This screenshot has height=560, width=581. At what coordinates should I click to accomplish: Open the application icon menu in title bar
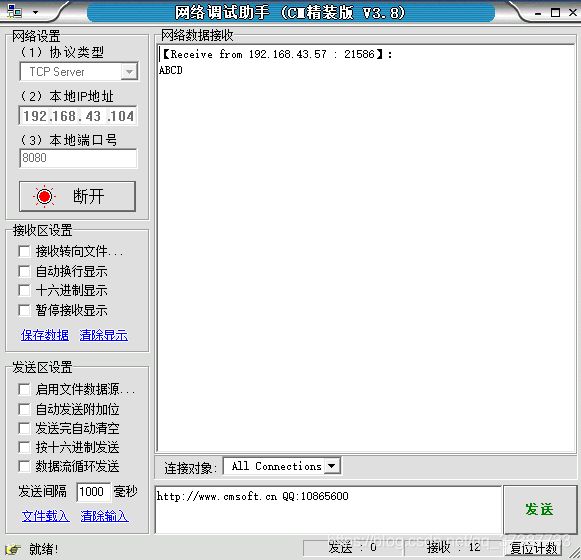[x=14, y=11]
